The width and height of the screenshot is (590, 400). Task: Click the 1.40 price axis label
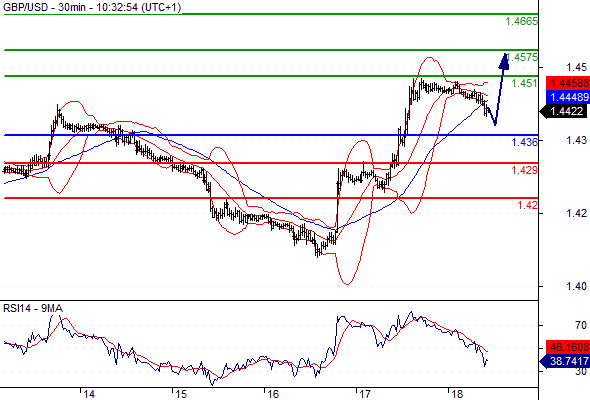576,286
